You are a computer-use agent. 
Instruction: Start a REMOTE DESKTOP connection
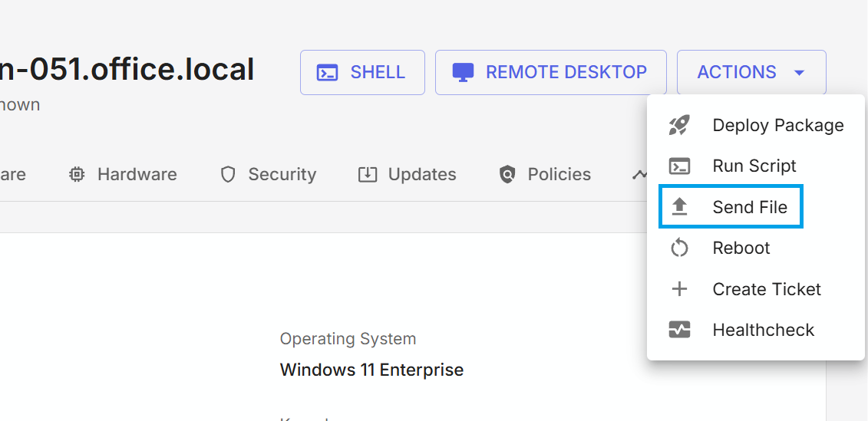click(550, 73)
